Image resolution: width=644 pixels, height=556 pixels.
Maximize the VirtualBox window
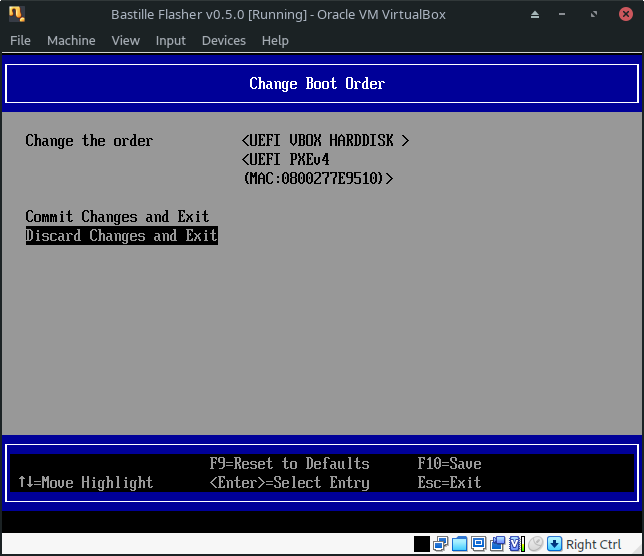click(x=594, y=15)
